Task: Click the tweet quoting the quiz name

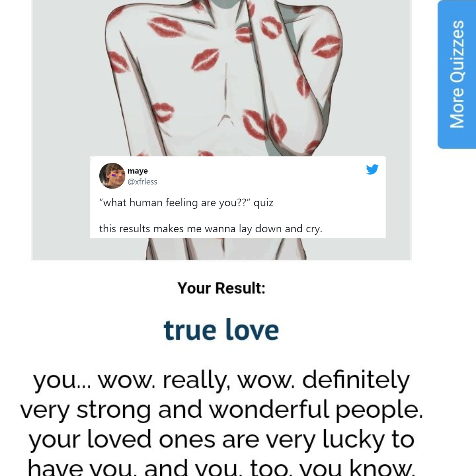Action: (186, 203)
